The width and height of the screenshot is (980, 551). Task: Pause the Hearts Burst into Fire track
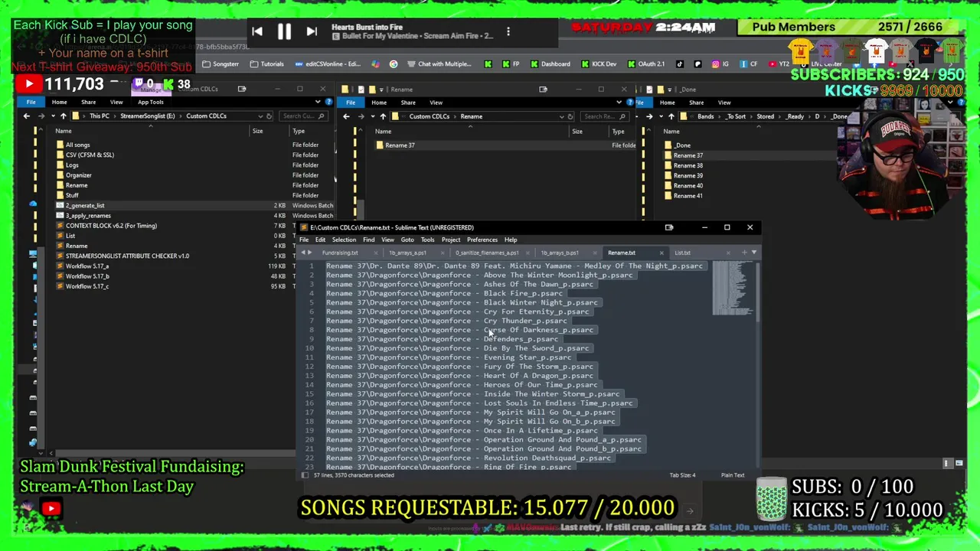click(x=284, y=31)
